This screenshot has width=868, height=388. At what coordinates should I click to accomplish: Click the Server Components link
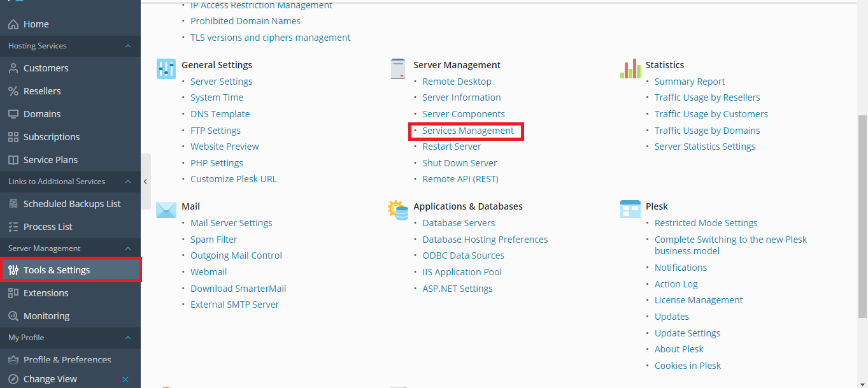click(464, 114)
